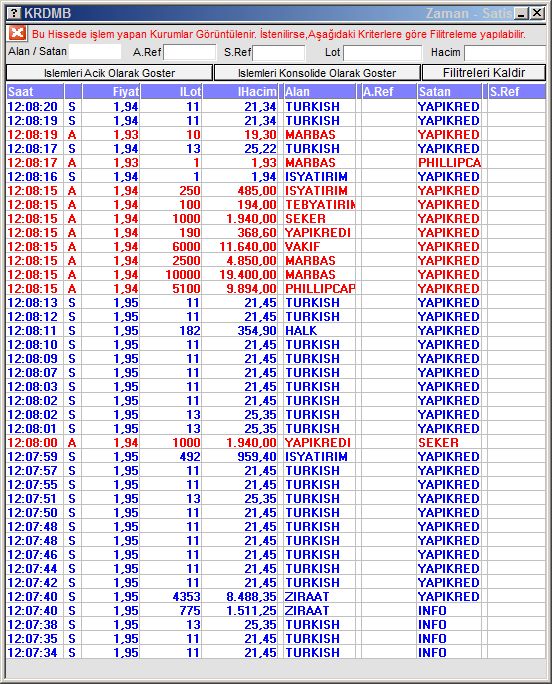Screen dimensions: 552x684
Task: Click YAPIKREDI buyer in the 190 lot row
Action: coord(318,233)
